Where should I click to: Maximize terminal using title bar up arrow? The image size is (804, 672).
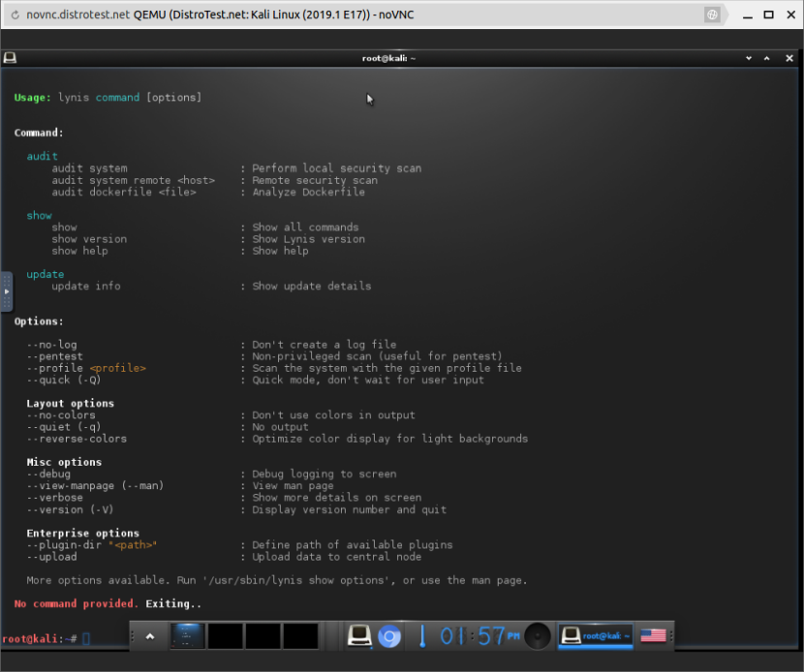tap(770, 58)
